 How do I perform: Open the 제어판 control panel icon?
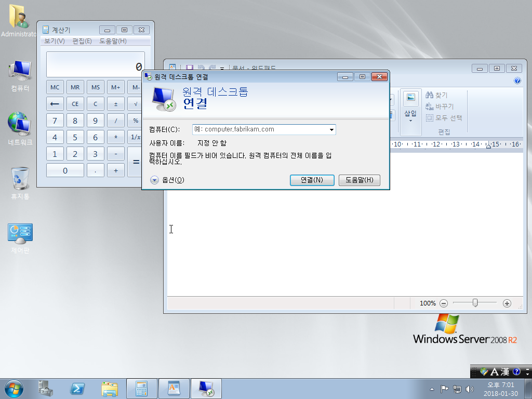point(20,237)
